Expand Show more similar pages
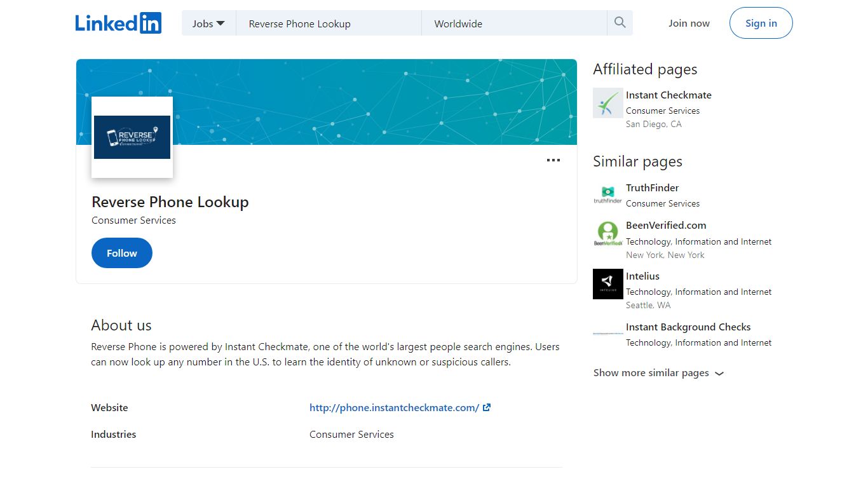Viewport: 868px width, 488px height. (658, 373)
